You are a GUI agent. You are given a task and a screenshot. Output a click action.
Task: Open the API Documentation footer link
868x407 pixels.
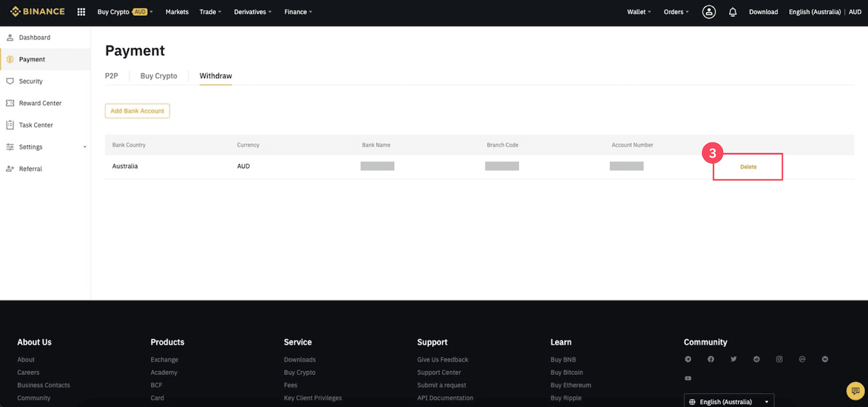tap(445, 398)
